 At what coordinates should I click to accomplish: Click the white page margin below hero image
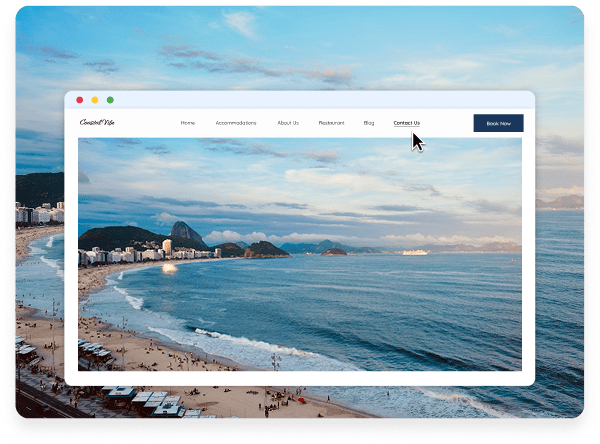coord(300,377)
